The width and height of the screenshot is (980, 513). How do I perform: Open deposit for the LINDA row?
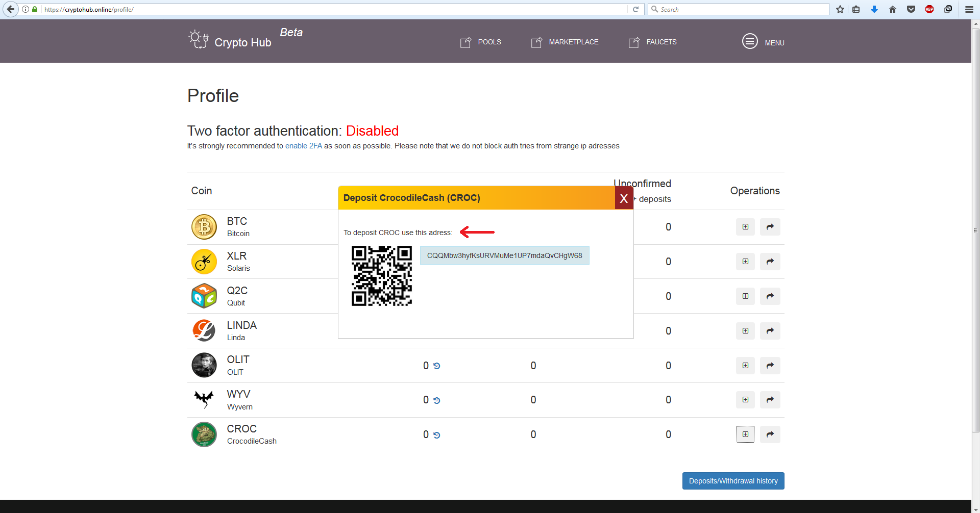[x=745, y=331]
